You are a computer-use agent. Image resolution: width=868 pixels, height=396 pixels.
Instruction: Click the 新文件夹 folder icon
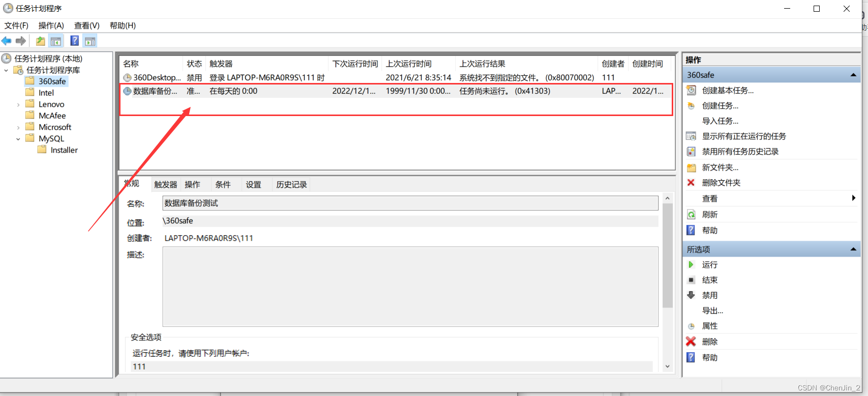691,167
